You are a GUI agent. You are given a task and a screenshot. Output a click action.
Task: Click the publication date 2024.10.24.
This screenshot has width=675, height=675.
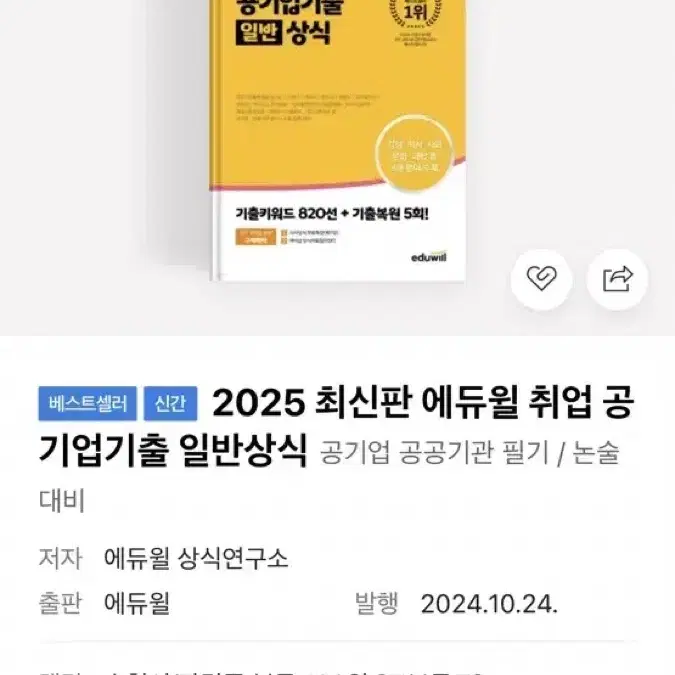pyautogui.click(x=489, y=604)
